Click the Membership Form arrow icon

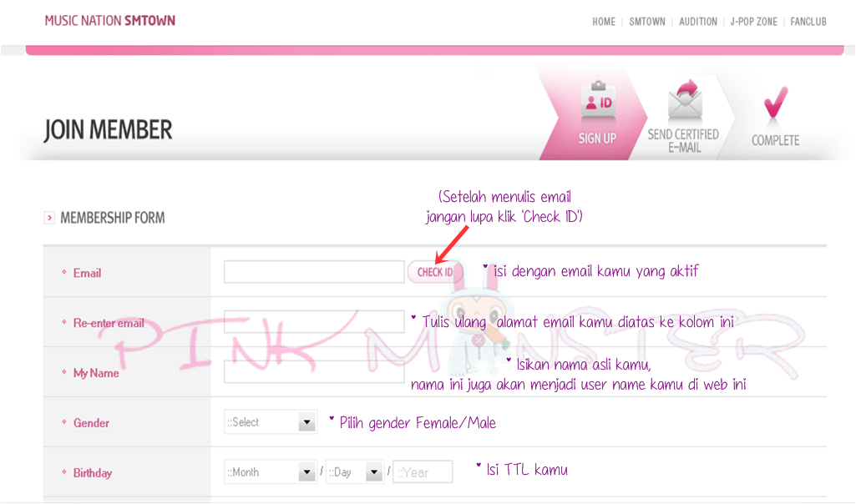point(49,218)
